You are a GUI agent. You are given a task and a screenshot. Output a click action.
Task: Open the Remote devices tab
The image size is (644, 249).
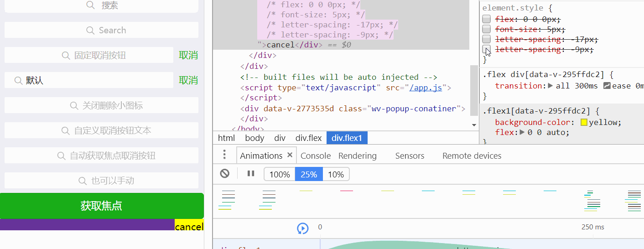[x=472, y=156]
